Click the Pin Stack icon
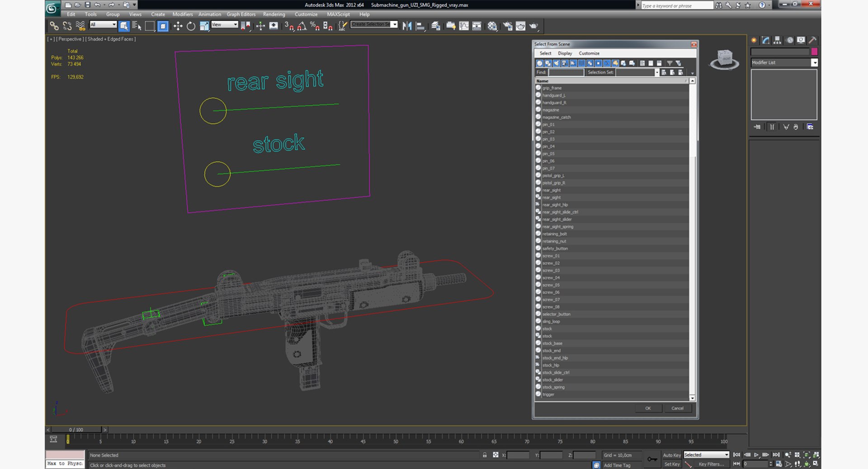 pyautogui.click(x=757, y=127)
